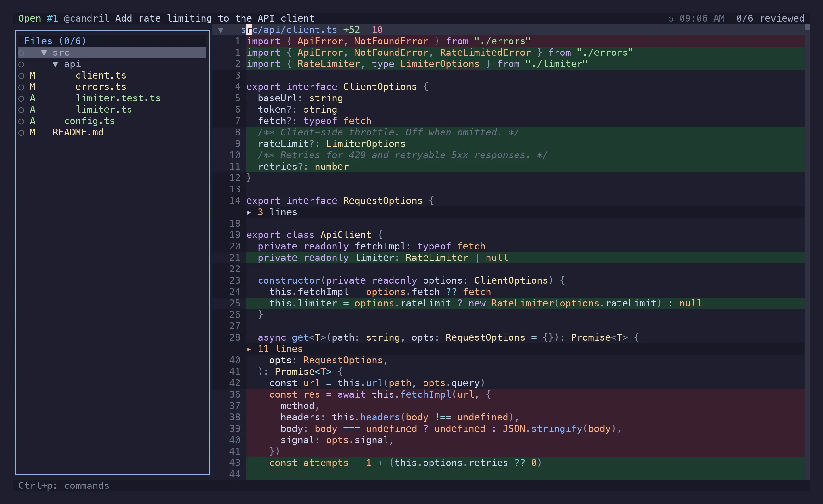Click the src/api/client.ts file header path

(x=289, y=30)
